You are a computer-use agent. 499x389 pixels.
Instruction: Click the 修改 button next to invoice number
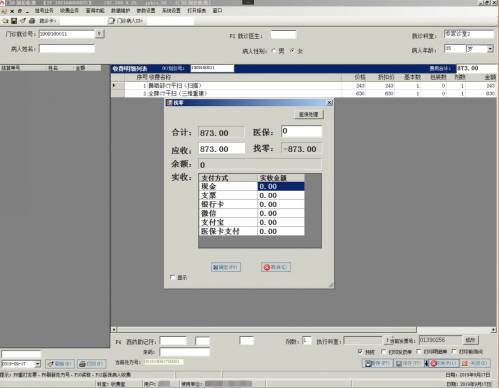click(x=470, y=340)
